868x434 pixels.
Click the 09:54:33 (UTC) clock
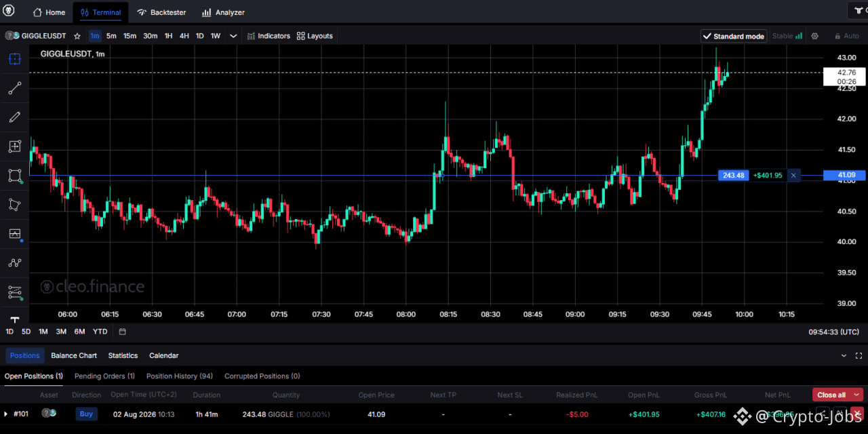[x=833, y=332]
